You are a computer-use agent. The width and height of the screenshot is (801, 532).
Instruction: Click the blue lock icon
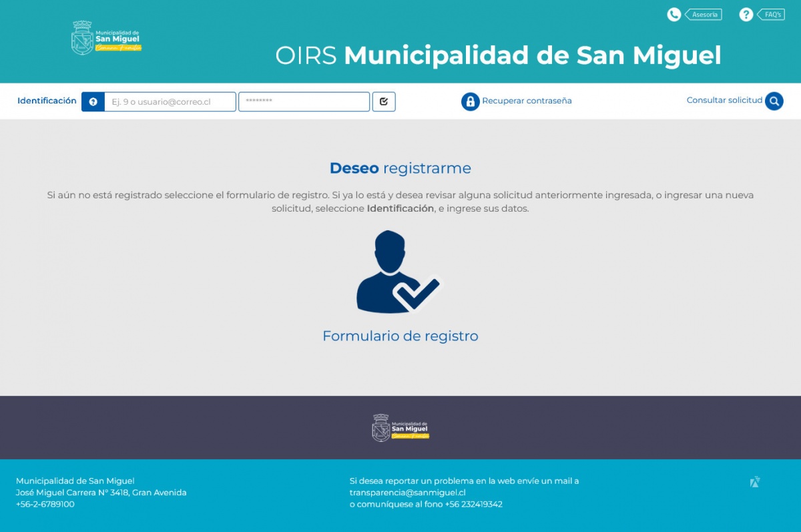[471, 101]
